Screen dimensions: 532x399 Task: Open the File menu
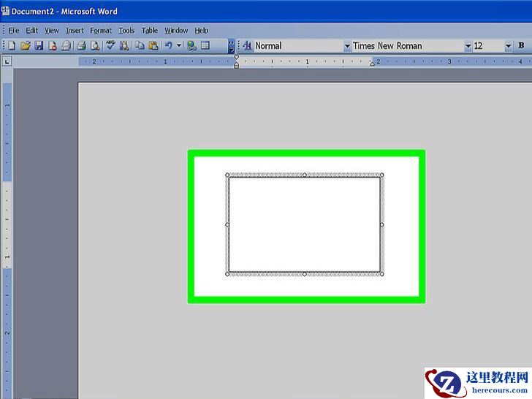[14, 31]
